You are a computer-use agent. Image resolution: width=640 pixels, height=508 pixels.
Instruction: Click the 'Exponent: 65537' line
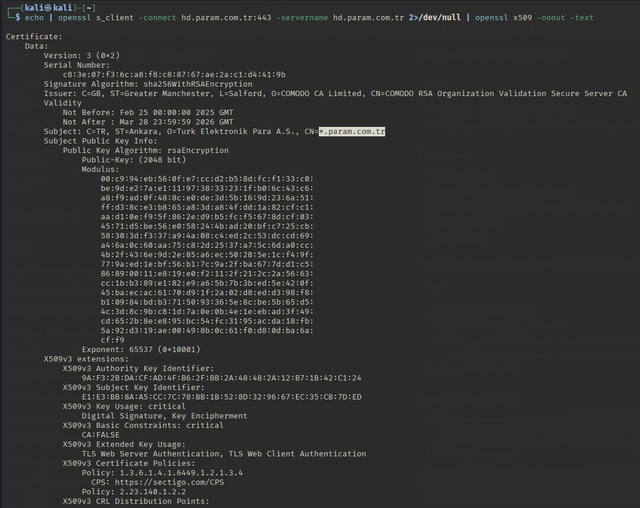coord(141,349)
